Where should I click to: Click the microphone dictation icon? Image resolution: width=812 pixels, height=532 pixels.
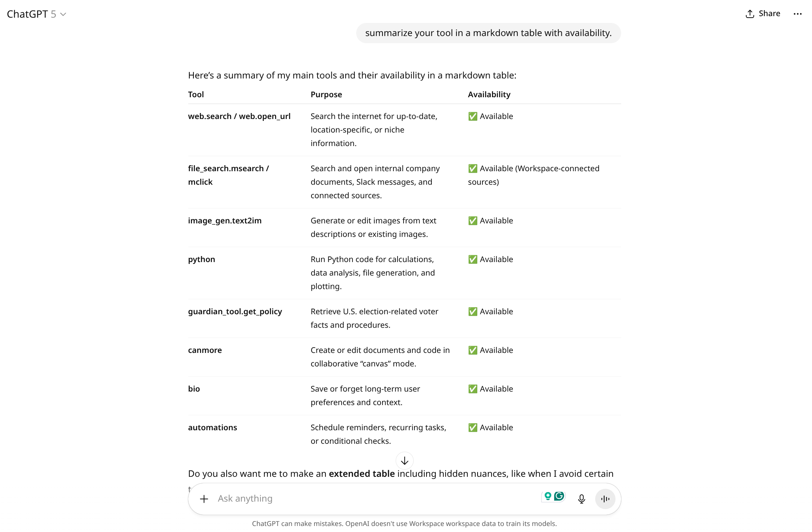click(581, 499)
